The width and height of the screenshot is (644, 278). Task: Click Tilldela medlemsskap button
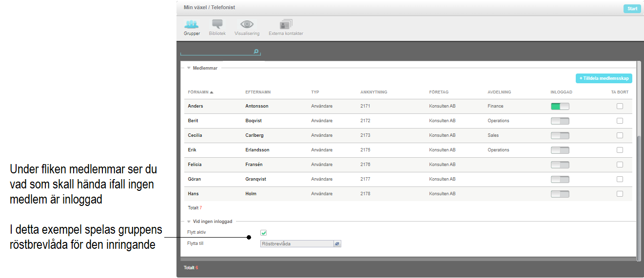click(x=604, y=78)
